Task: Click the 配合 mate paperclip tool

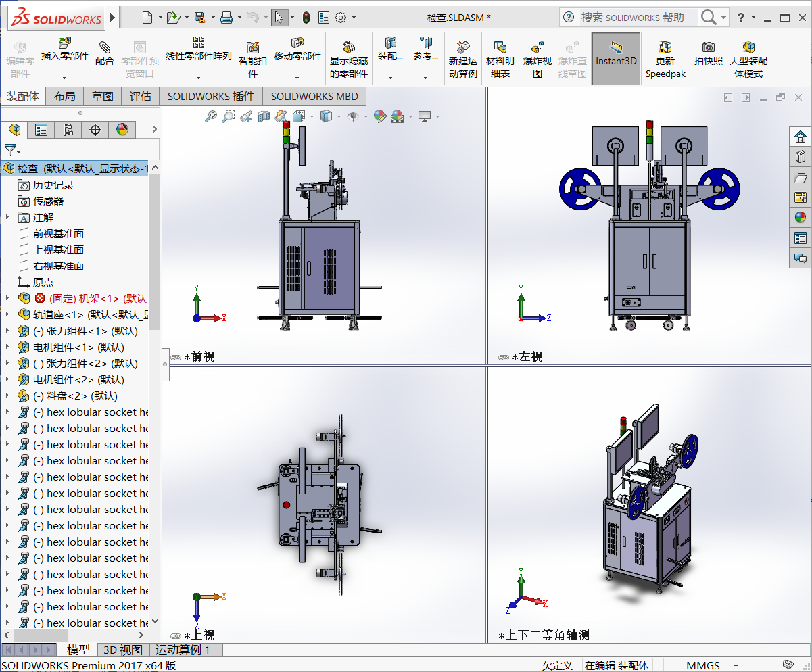Action: pos(105,53)
